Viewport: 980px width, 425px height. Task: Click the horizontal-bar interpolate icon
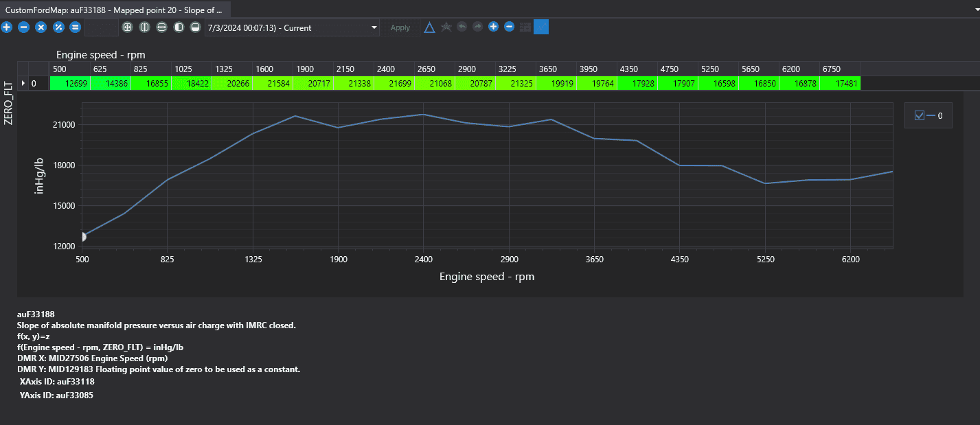coord(161,27)
